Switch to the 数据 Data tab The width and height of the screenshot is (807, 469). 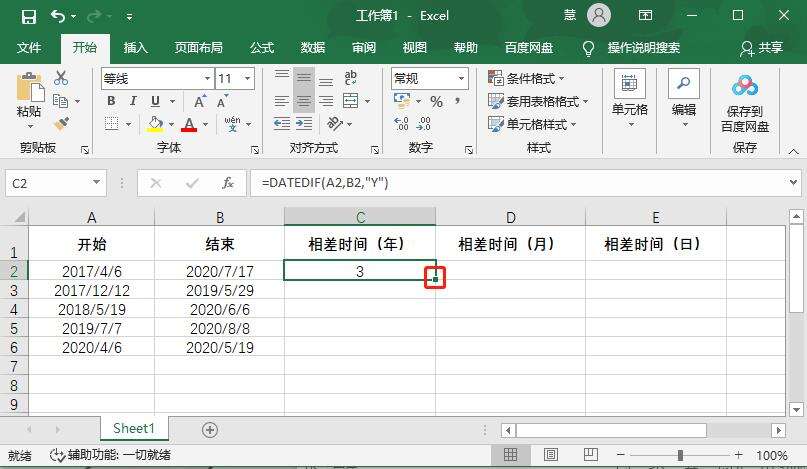coord(312,48)
